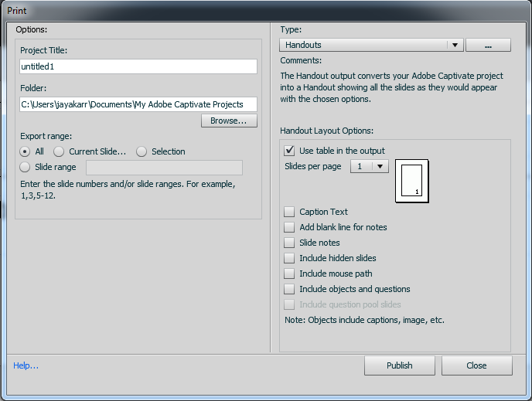This screenshot has width=532, height=401.
Task: Click the page layout preview thumbnail
Action: pyautogui.click(x=412, y=181)
